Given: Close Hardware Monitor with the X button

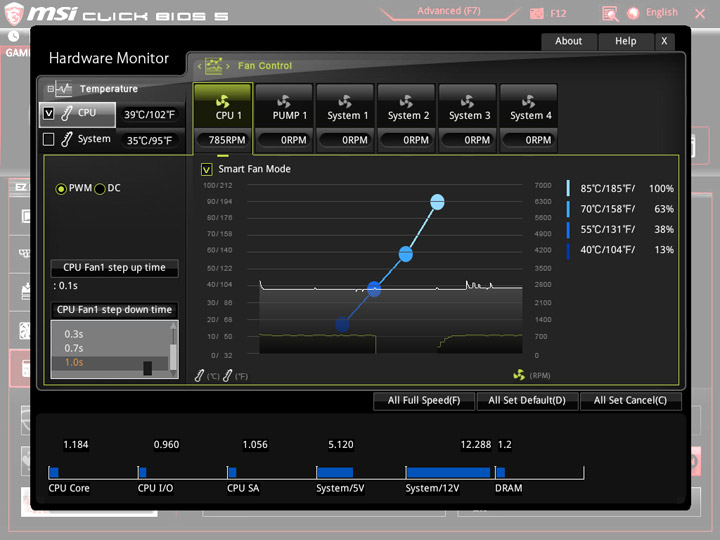Looking at the screenshot, I should 664,41.
